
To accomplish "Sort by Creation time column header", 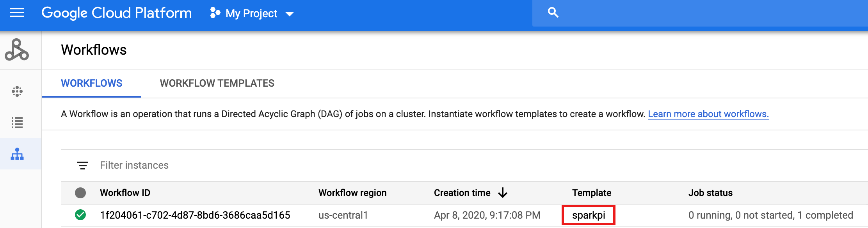I will 462,193.
